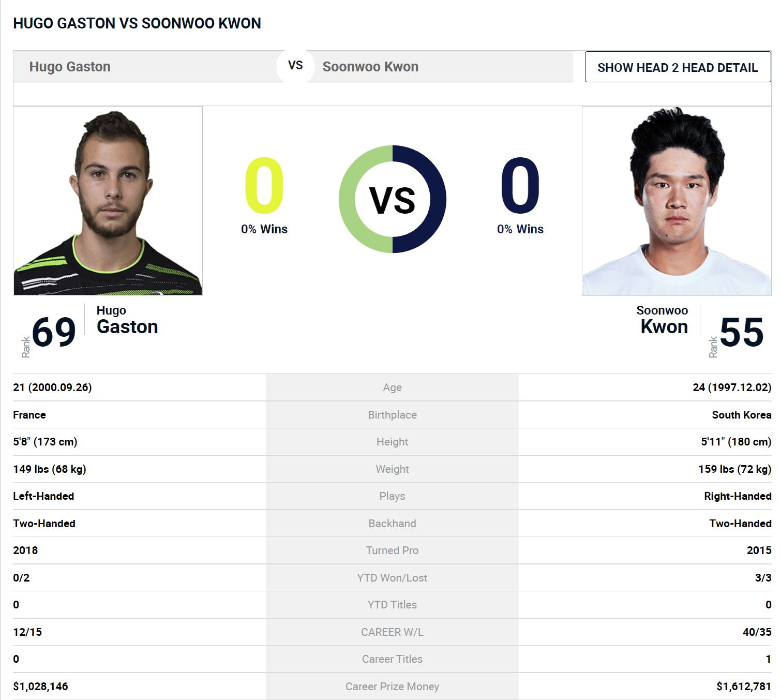Click the yellow 0 wins number for Gaston
Screen dimensions: 781x700
pyautogui.click(x=264, y=186)
